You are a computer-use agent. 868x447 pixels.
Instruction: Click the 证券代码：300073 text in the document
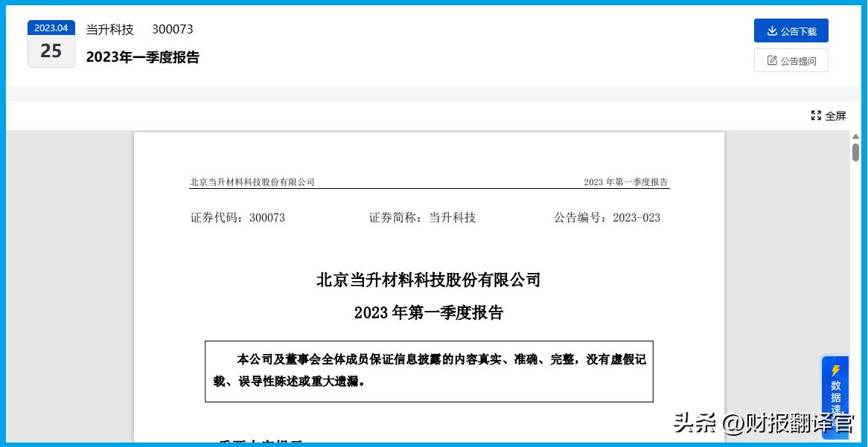point(237,217)
